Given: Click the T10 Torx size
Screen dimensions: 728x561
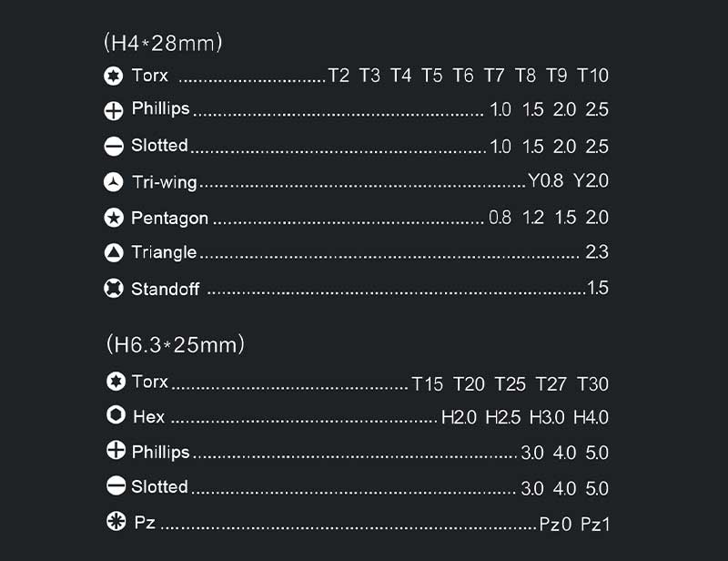Looking at the screenshot, I should (592, 76).
